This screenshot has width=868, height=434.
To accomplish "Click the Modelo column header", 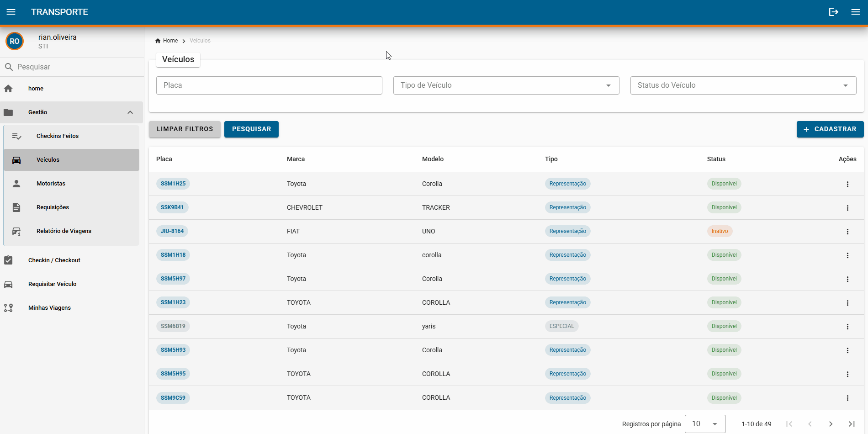I will coord(433,159).
